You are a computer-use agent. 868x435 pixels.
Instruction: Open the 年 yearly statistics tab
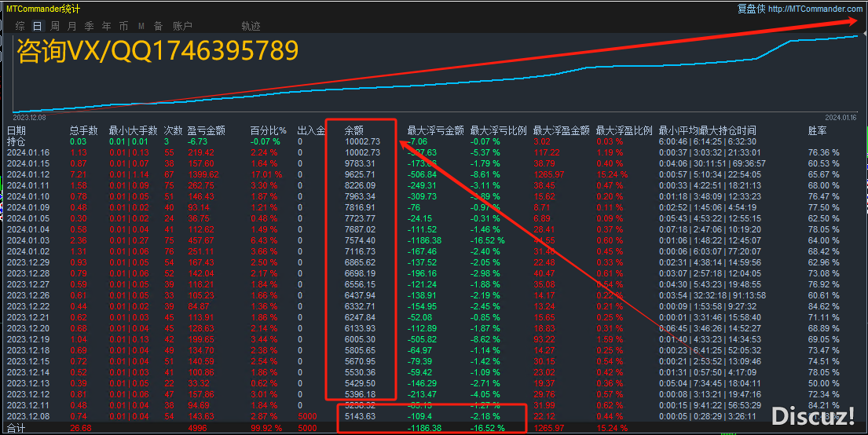coord(106,26)
